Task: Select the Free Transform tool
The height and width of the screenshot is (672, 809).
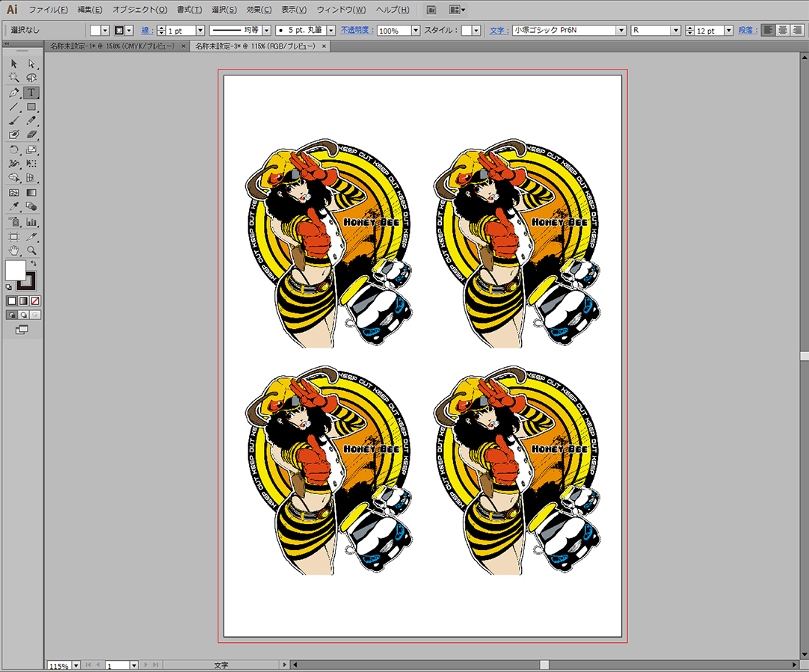Action: click(31, 164)
